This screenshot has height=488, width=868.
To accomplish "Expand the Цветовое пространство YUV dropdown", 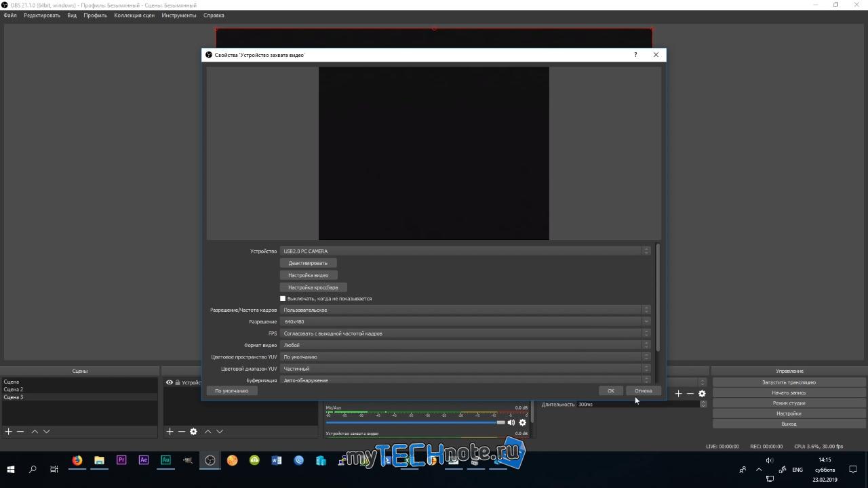I will coord(466,357).
